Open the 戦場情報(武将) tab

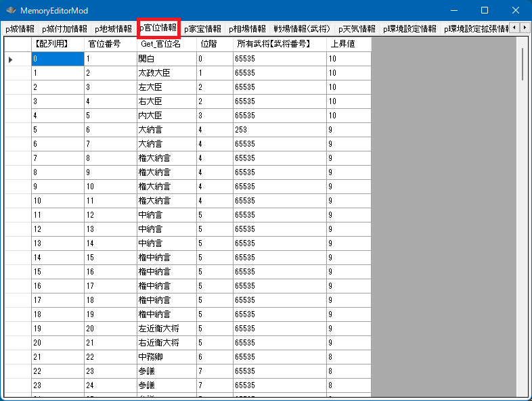302,29
